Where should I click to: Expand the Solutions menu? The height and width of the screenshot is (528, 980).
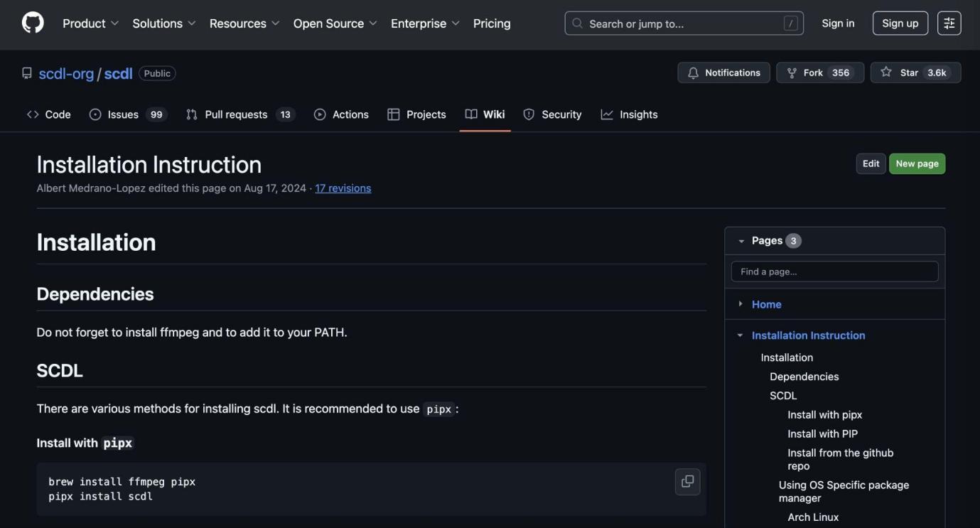[164, 23]
